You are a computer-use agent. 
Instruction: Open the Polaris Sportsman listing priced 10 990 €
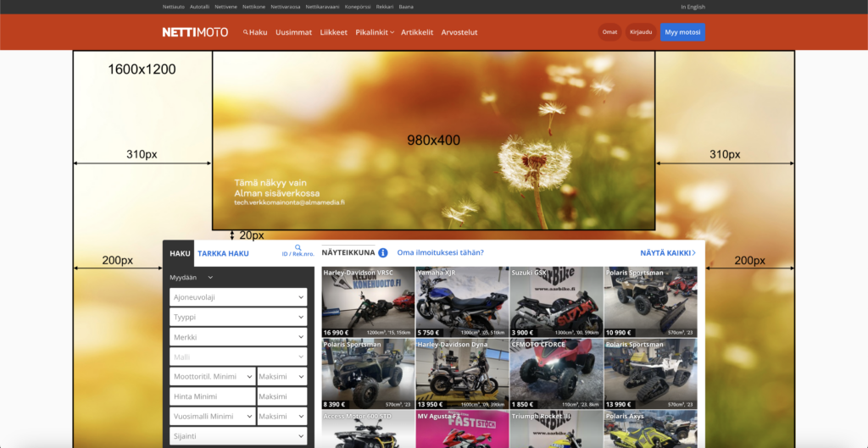650,302
